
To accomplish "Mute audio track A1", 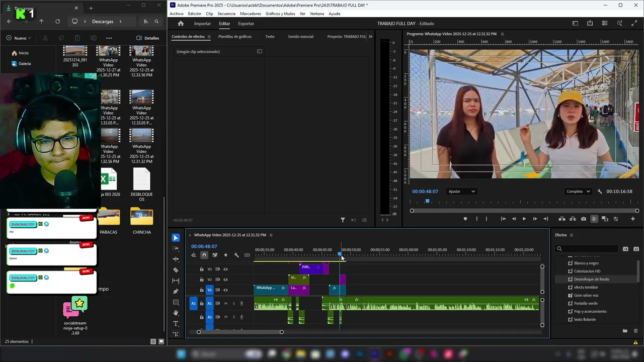I will tap(225, 303).
